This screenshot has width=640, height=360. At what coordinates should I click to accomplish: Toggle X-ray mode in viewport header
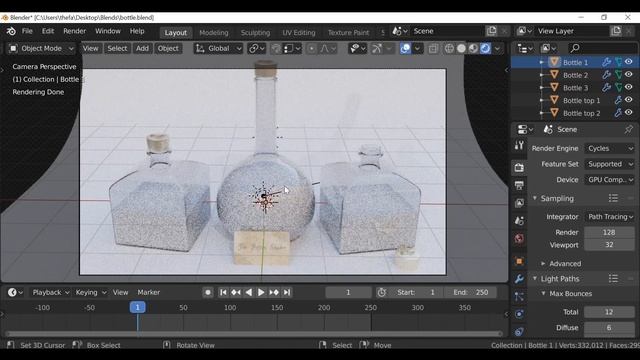[433, 48]
